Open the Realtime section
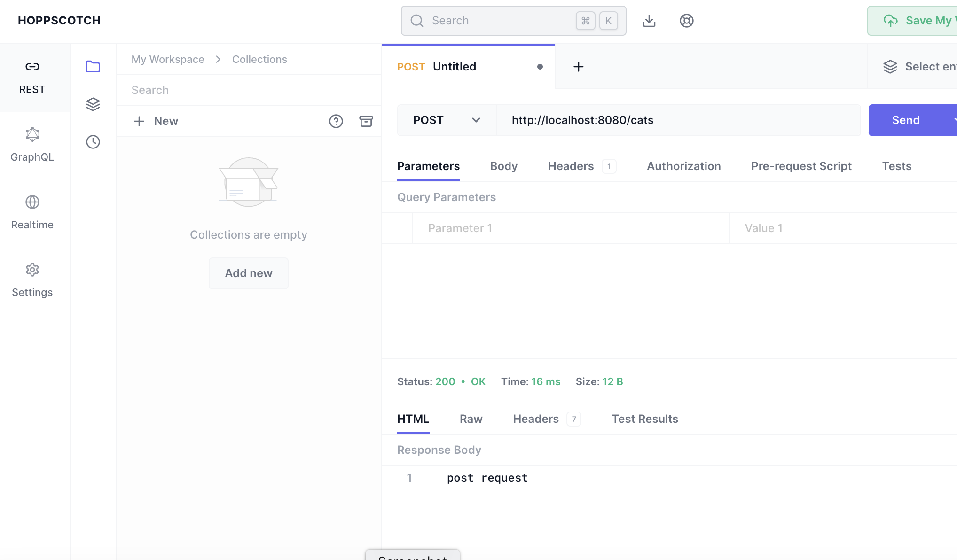Viewport: 957px width, 560px height. (x=32, y=212)
